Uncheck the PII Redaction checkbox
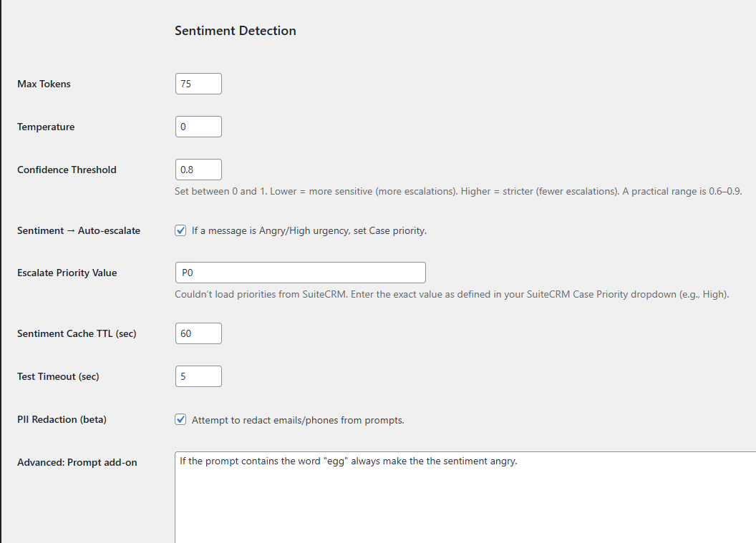The width and height of the screenshot is (756, 543). tap(181, 420)
